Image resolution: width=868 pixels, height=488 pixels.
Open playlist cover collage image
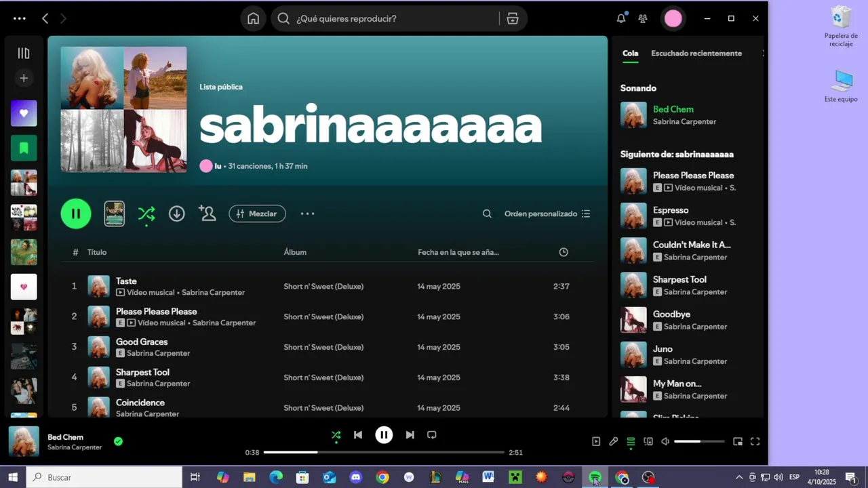click(x=123, y=110)
